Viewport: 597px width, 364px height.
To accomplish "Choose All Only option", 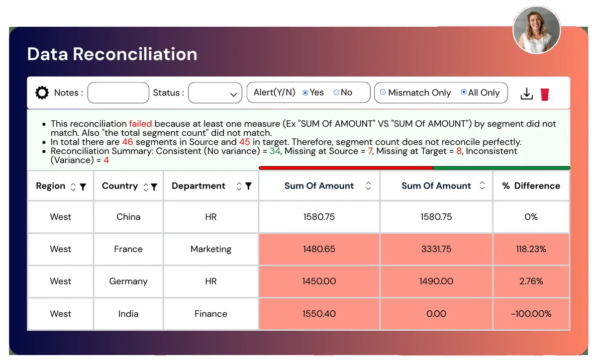I will 464,92.
